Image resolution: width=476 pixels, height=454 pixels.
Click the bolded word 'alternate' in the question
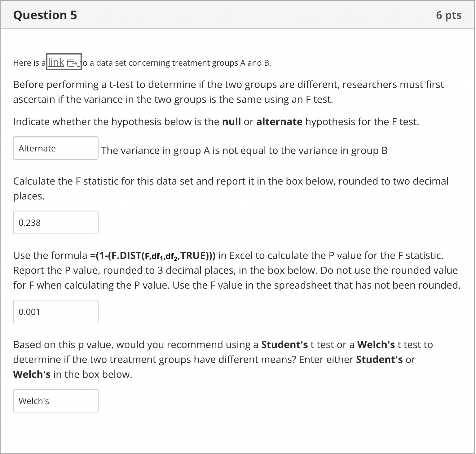(x=279, y=121)
